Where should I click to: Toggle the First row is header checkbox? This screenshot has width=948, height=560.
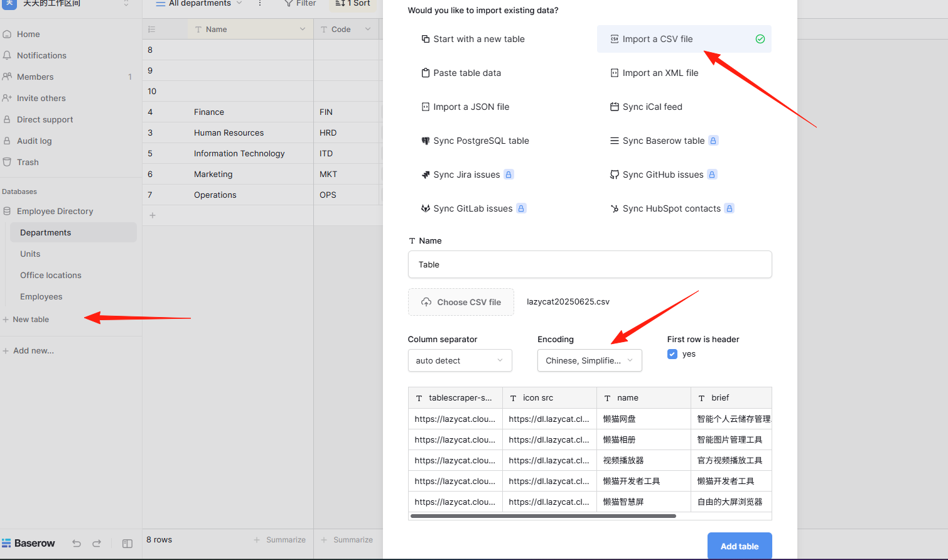point(672,354)
